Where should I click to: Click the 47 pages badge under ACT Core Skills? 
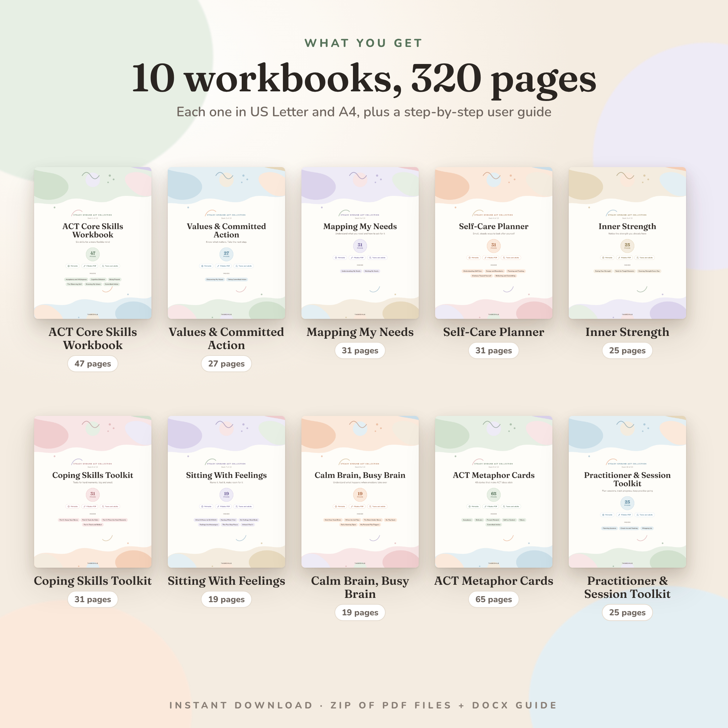click(x=93, y=364)
